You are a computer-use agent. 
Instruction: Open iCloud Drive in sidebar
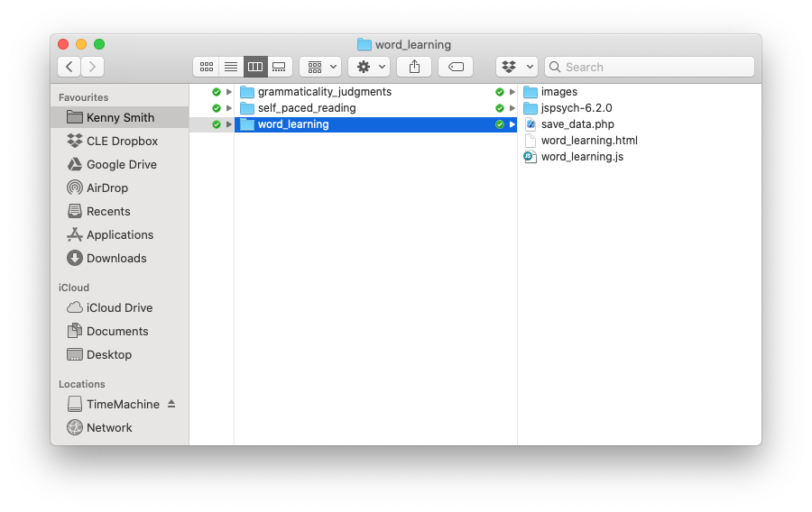coord(119,307)
